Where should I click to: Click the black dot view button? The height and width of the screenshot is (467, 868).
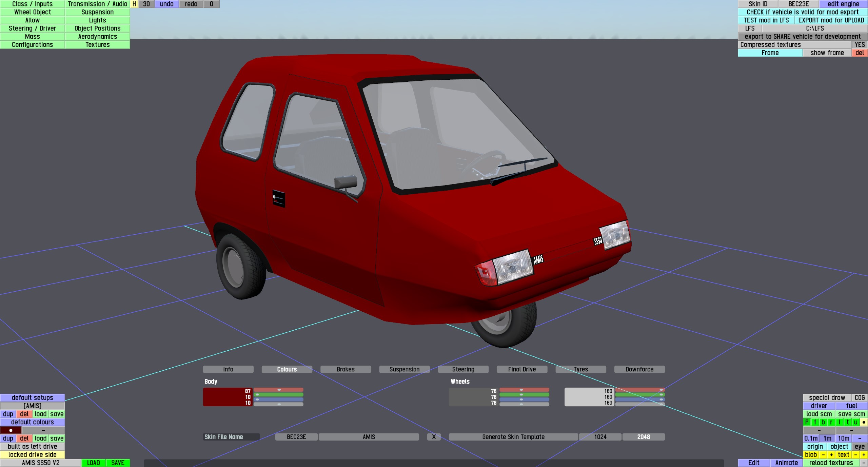click(x=864, y=422)
